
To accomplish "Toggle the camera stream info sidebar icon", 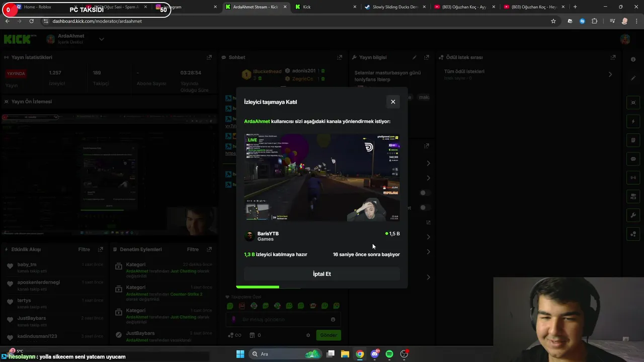I will pos(633,197).
